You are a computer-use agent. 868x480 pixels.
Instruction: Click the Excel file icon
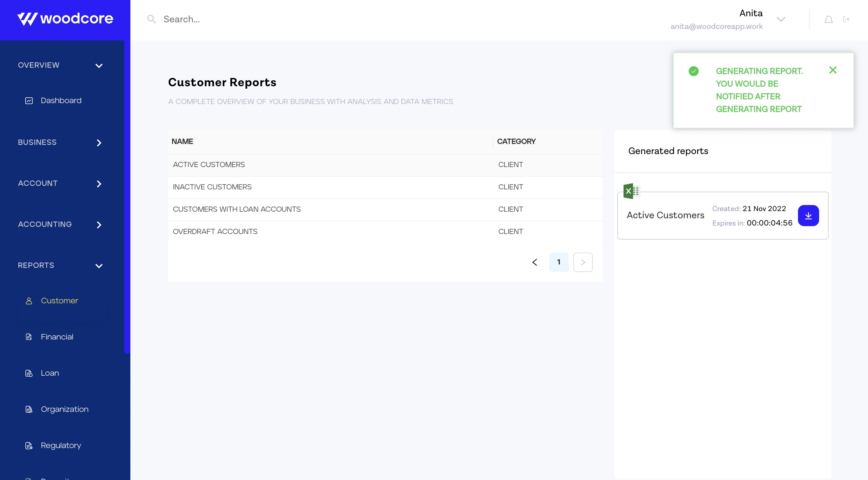point(631,191)
